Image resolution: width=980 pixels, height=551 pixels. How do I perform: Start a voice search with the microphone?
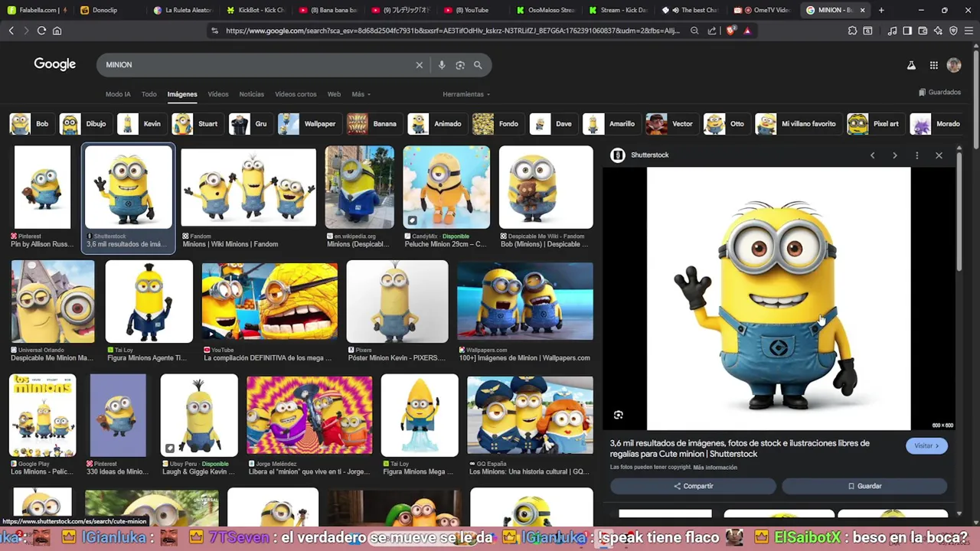point(442,65)
